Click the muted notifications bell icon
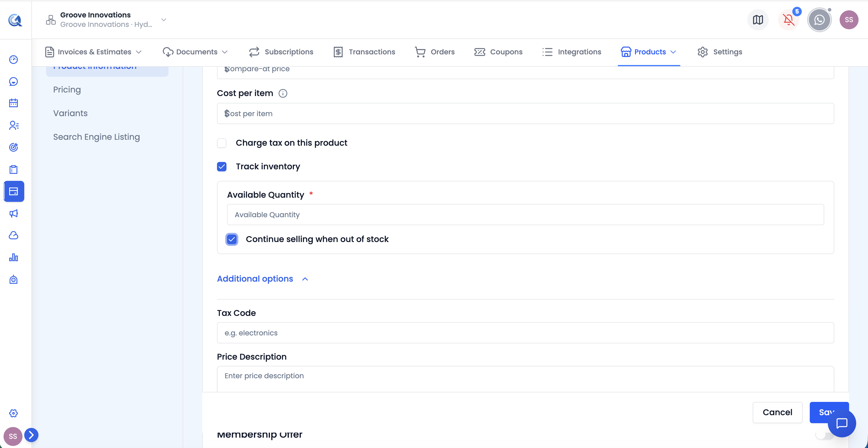868x448 pixels. pos(788,20)
